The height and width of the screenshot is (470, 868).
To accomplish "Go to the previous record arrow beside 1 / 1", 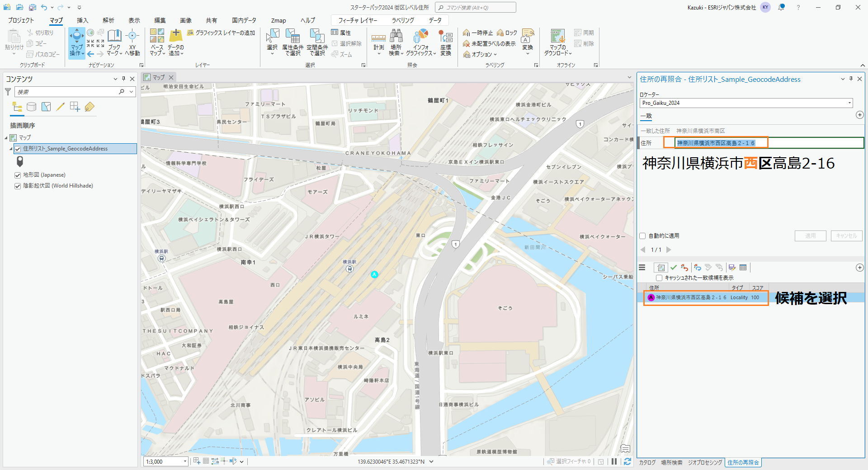I will click(643, 249).
